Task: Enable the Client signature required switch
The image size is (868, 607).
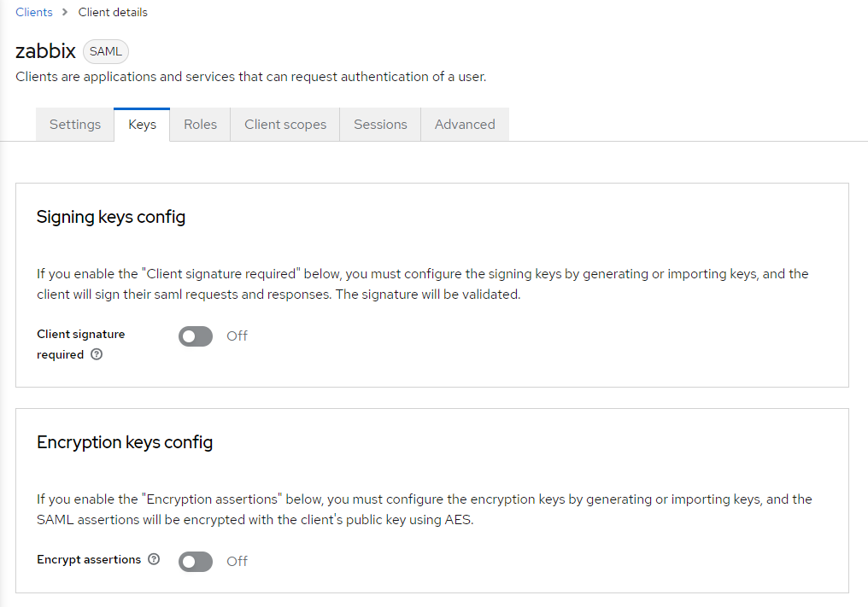Action: pyautogui.click(x=196, y=336)
